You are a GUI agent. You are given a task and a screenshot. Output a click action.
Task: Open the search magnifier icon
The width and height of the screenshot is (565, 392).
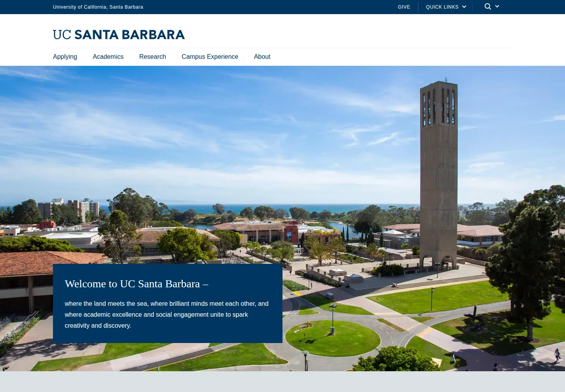tap(488, 7)
